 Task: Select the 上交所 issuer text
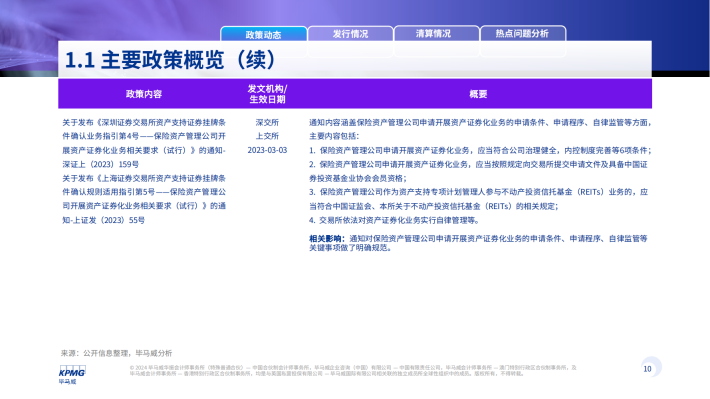pyautogui.click(x=267, y=136)
